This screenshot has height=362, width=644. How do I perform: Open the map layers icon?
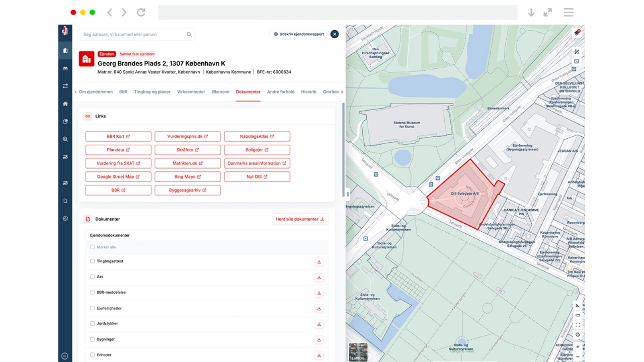click(x=577, y=33)
